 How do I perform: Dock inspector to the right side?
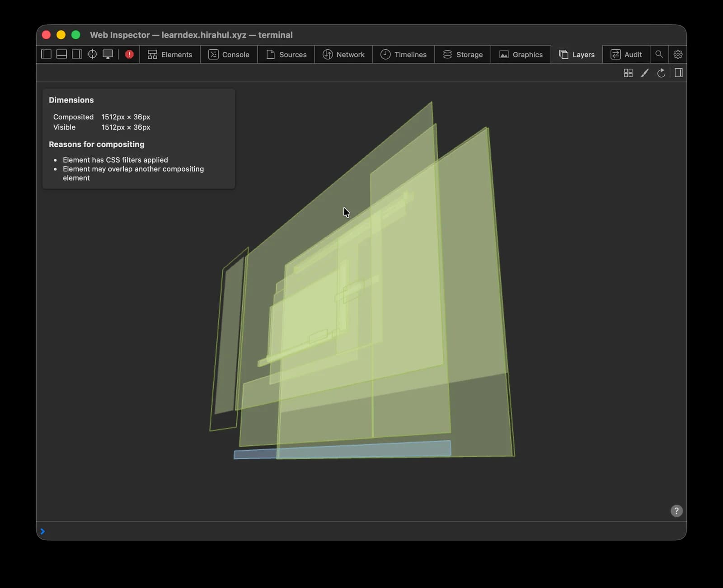[77, 54]
